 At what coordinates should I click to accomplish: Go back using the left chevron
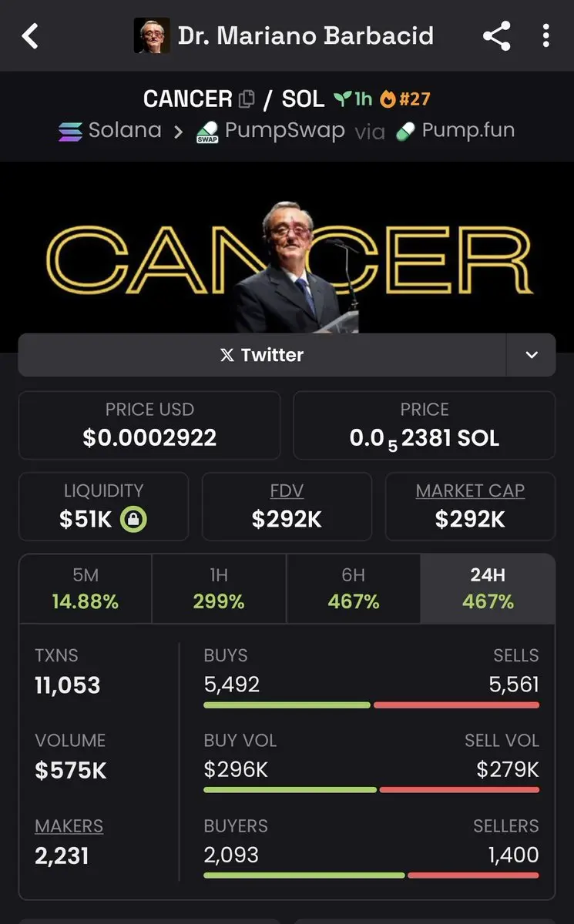click(30, 35)
